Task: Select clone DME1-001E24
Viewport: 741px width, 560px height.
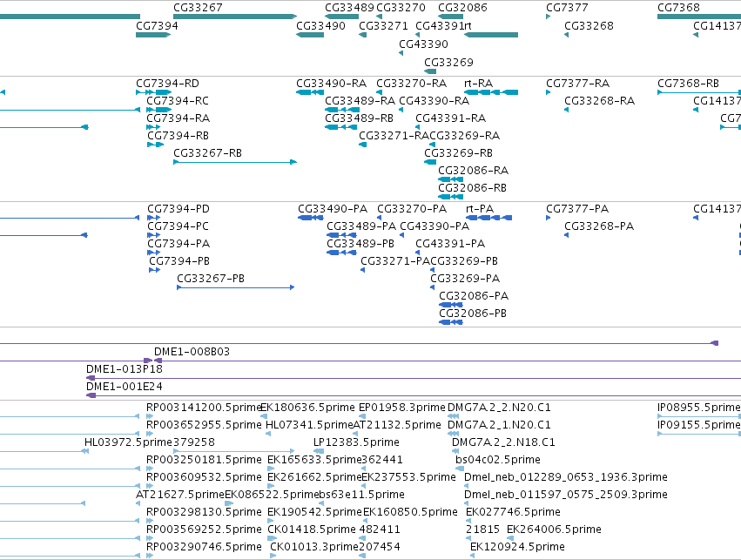Action: click(125, 387)
